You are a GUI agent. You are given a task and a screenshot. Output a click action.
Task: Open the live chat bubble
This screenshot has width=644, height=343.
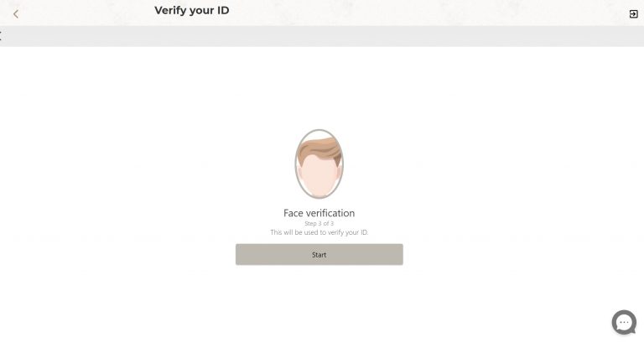pos(624,323)
